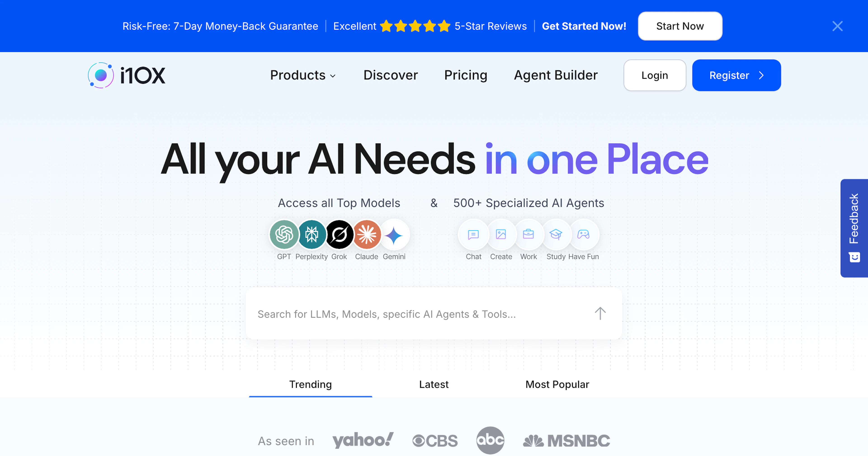868x456 pixels.
Task: Select the Work agent icon
Action: pyautogui.click(x=529, y=234)
